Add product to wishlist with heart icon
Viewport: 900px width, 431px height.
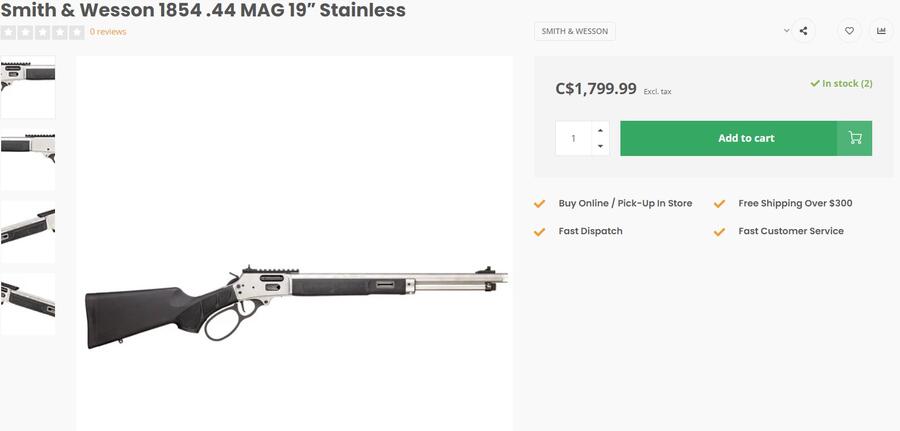pyautogui.click(x=849, y=31)
